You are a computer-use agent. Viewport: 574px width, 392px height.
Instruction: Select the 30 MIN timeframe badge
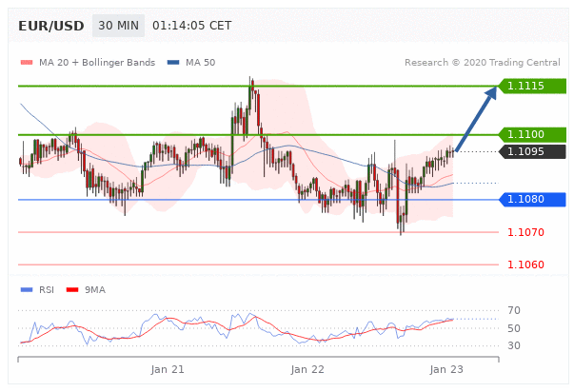118,26
